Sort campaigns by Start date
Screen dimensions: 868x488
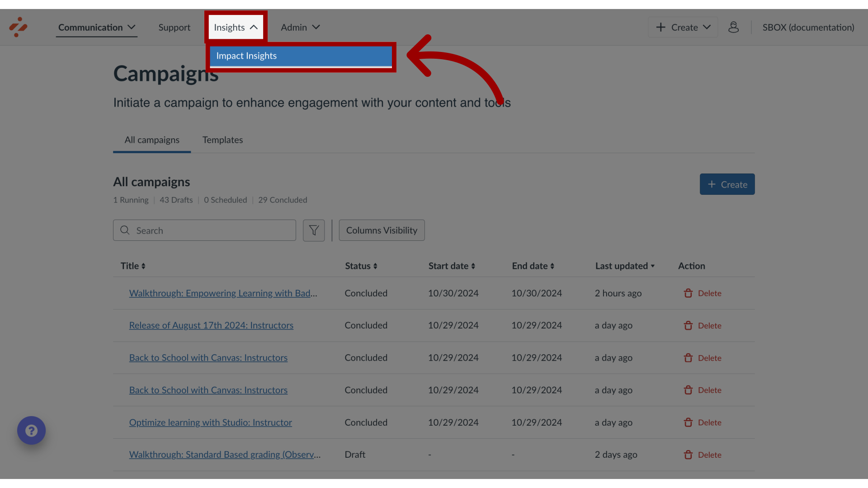(452, 266)
